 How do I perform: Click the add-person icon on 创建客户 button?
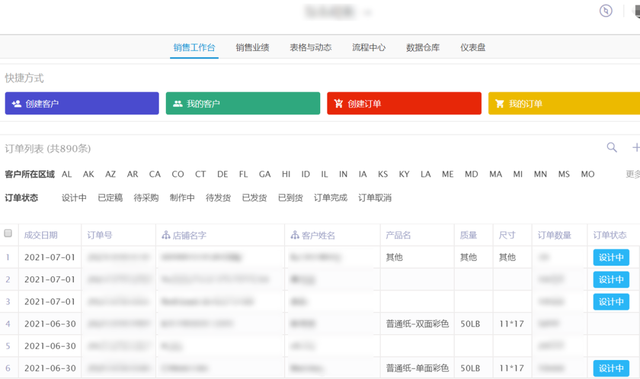coord(17,104)
